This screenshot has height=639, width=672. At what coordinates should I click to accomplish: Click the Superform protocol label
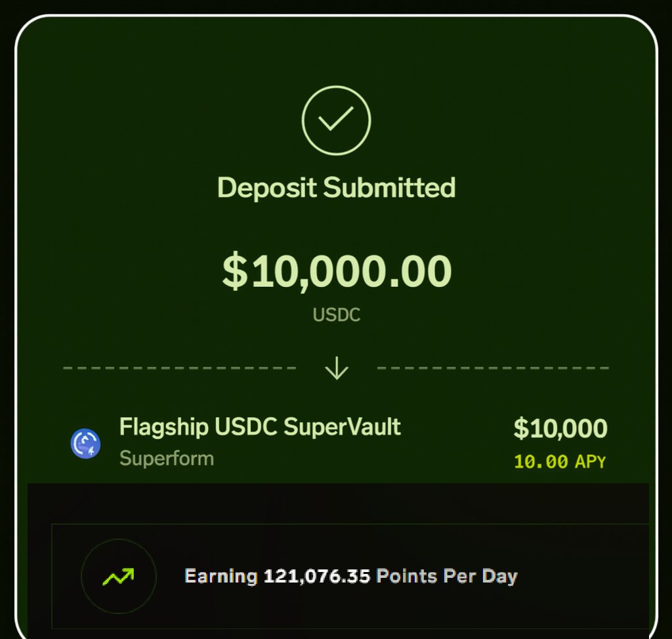tap(167, 458)
